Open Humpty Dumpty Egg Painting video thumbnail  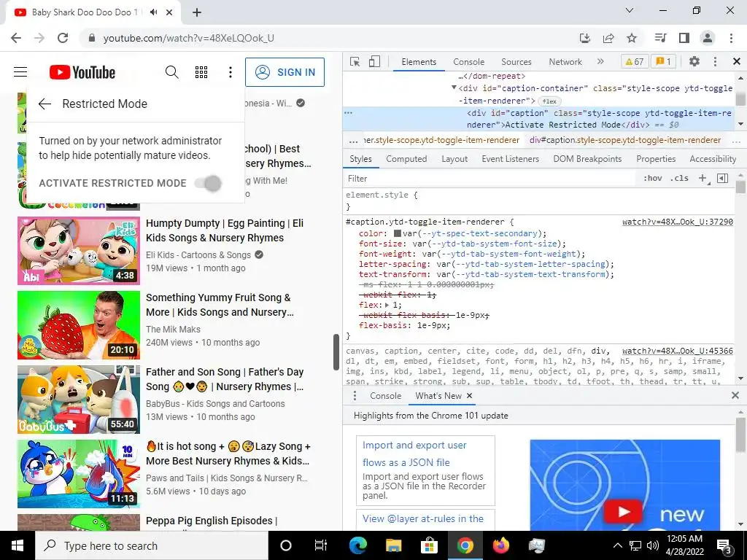pyautogui.click(x=79, y=251)
